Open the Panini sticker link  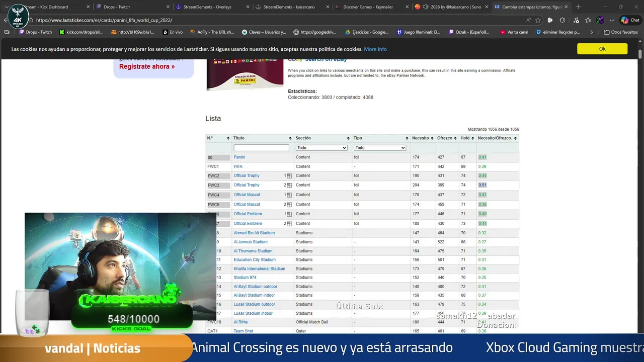click(239, 157)
